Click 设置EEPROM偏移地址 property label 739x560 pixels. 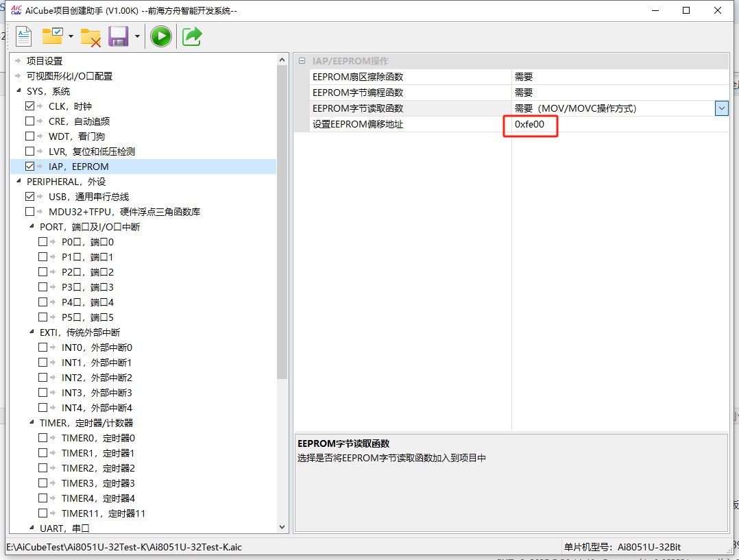[x=358, y=125]
